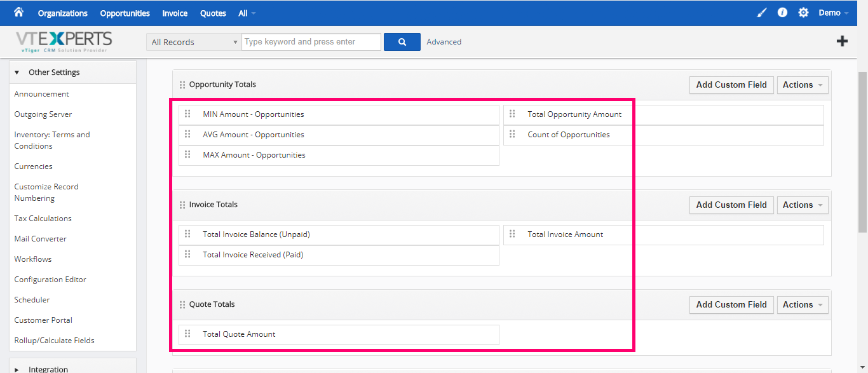Open the info icon in top bar
868x373 pixels.
point(783,13)
